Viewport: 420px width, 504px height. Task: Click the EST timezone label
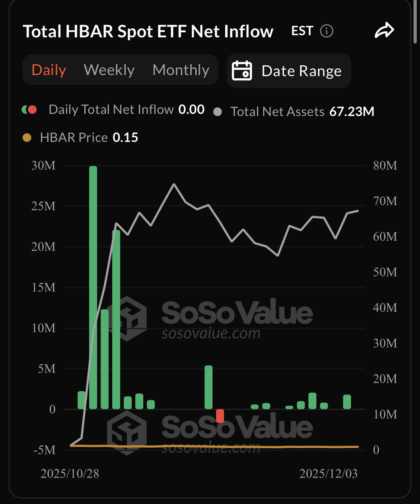[302, 31]
